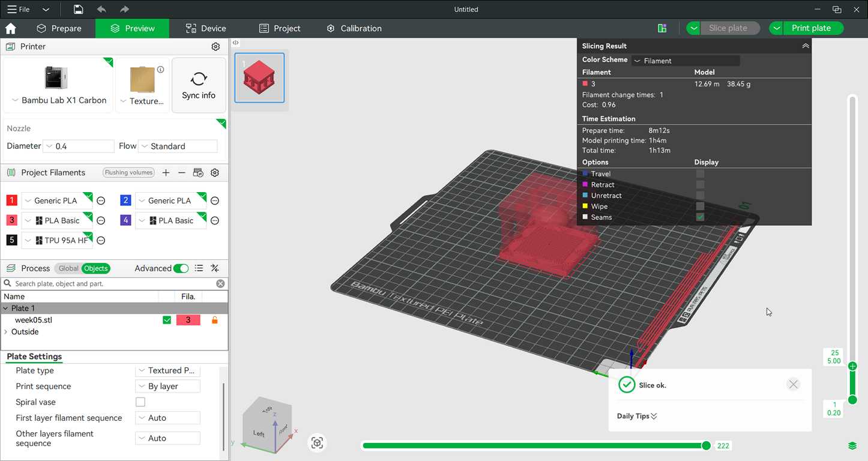Switch to the Calibration tab
Image resolution: width=868 pixels, height=461 pixels.
[354, 28]
